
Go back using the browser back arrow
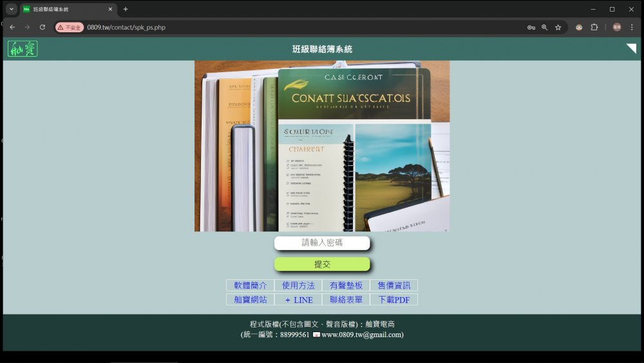pos(12,27)
